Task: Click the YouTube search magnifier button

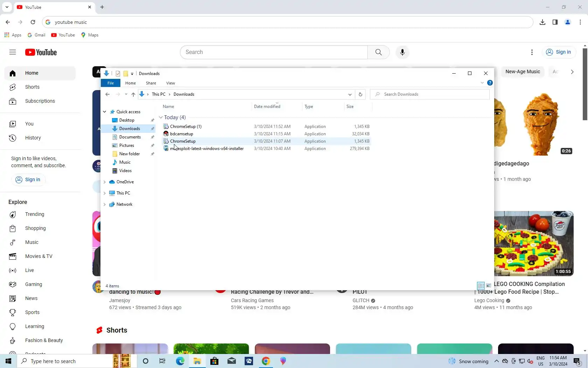Action: coord(378,52)
